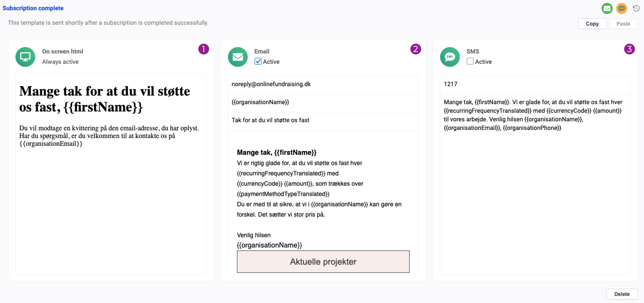
Task: Click the Email envelope circle icon
Action: [x=237, y=57]
